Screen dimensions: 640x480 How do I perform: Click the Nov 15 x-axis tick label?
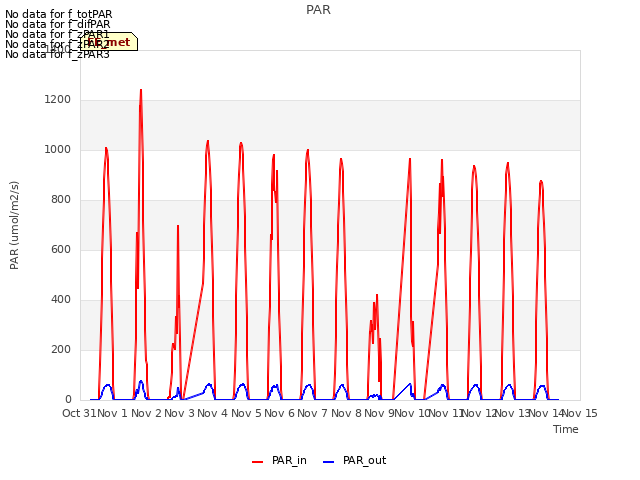580,413
